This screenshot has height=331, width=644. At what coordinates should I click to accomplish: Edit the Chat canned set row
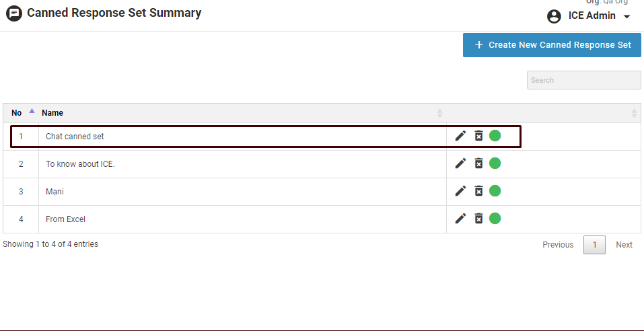tap(460, 136)
